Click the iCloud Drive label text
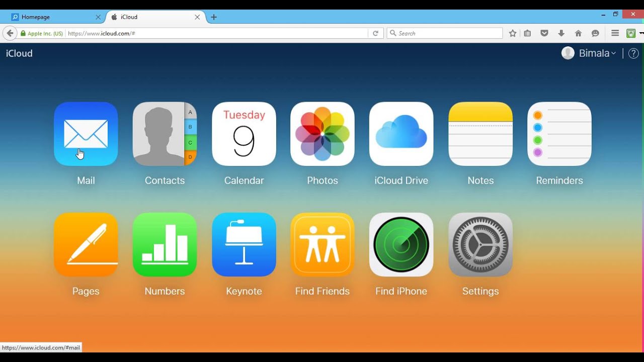 401,180
